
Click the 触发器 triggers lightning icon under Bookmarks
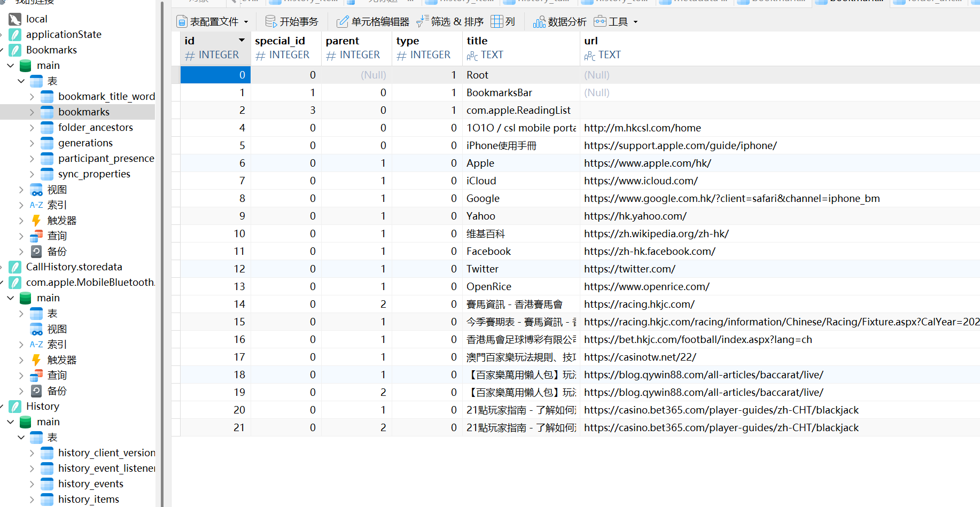pos(36,220)
